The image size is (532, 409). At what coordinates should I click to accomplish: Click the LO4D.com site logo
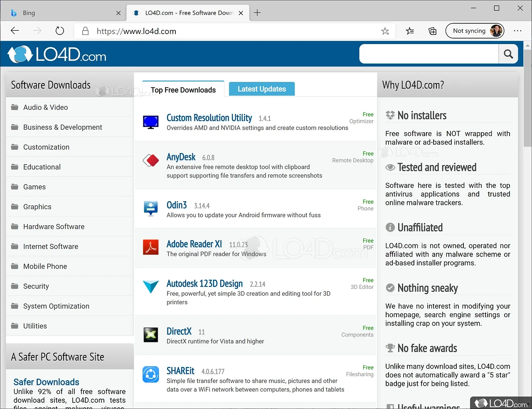[57, 54]
